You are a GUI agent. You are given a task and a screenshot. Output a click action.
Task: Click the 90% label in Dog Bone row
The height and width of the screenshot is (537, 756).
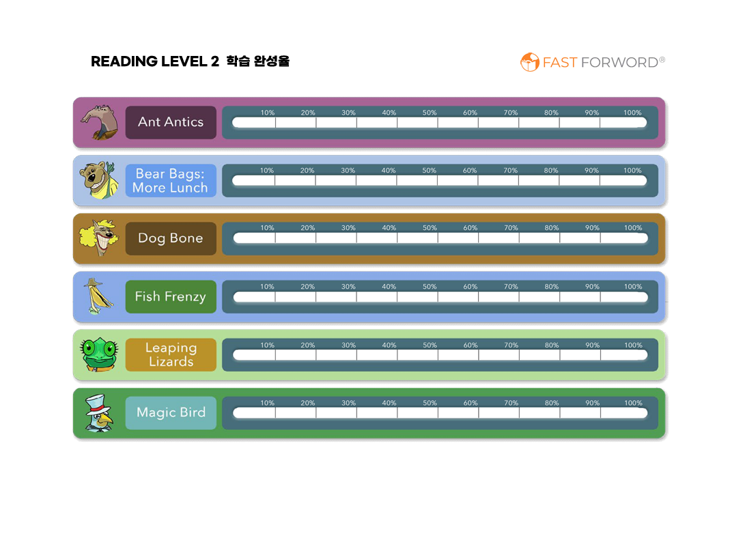593,228
